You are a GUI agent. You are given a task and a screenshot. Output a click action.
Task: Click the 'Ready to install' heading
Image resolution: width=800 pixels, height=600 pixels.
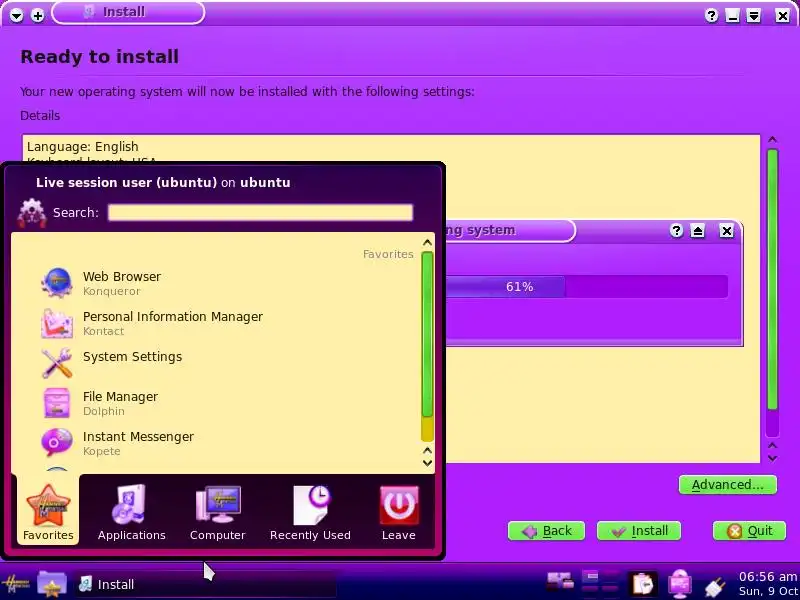[99, 57]
